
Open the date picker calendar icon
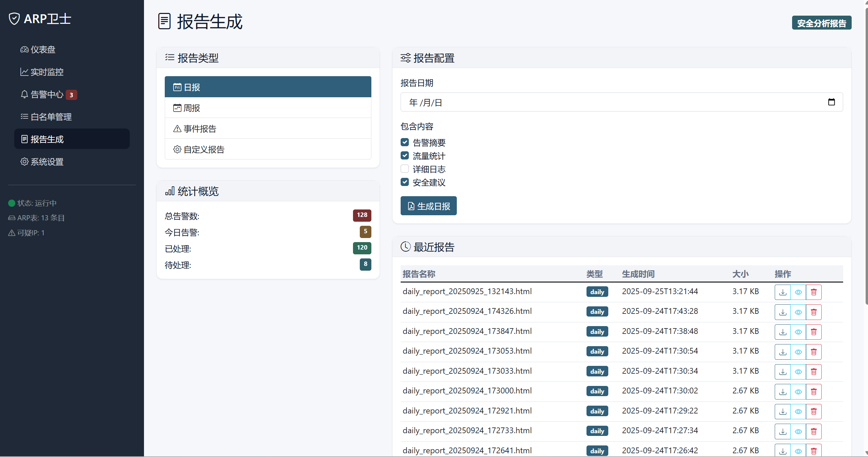831,102
